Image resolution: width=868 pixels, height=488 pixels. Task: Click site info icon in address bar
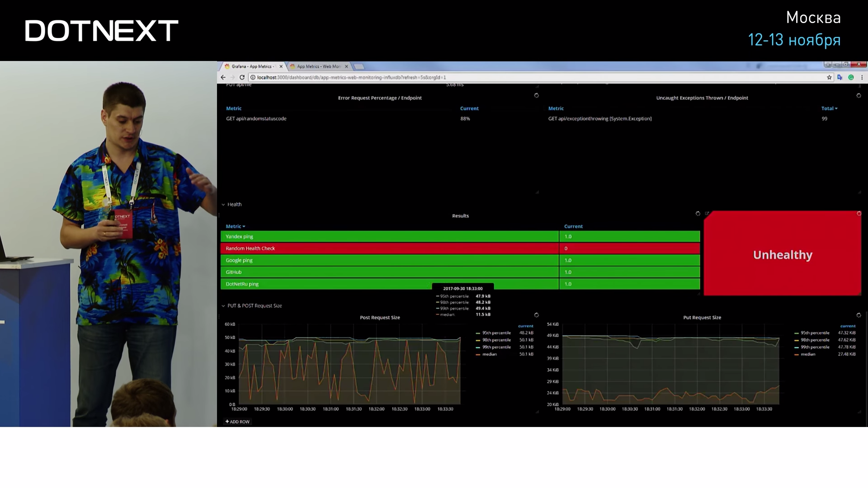[253, 77]
